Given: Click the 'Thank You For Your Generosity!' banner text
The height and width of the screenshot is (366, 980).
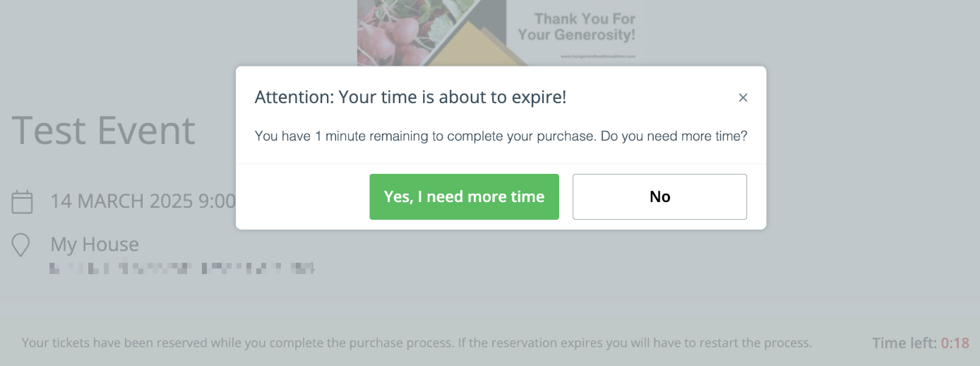Looking at the screenshot, I should (x=576, y=27).
